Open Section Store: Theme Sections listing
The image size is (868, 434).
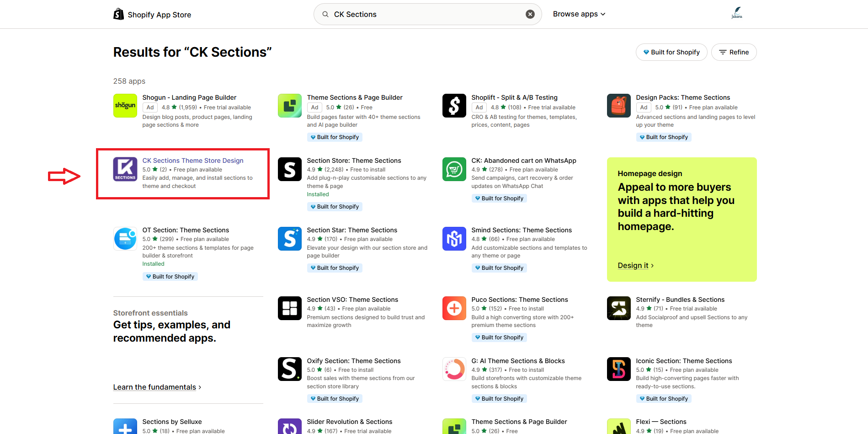tap(354, 161)
